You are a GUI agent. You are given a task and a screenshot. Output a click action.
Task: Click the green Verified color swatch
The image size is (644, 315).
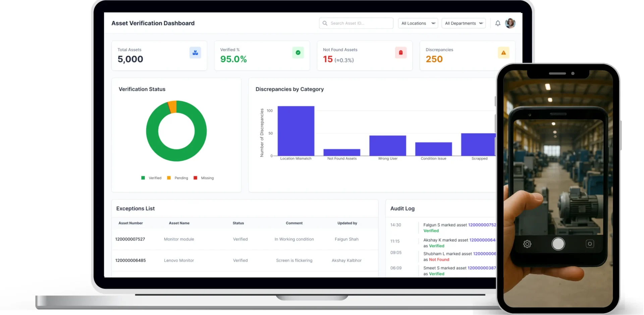click(x=143, y=178)
